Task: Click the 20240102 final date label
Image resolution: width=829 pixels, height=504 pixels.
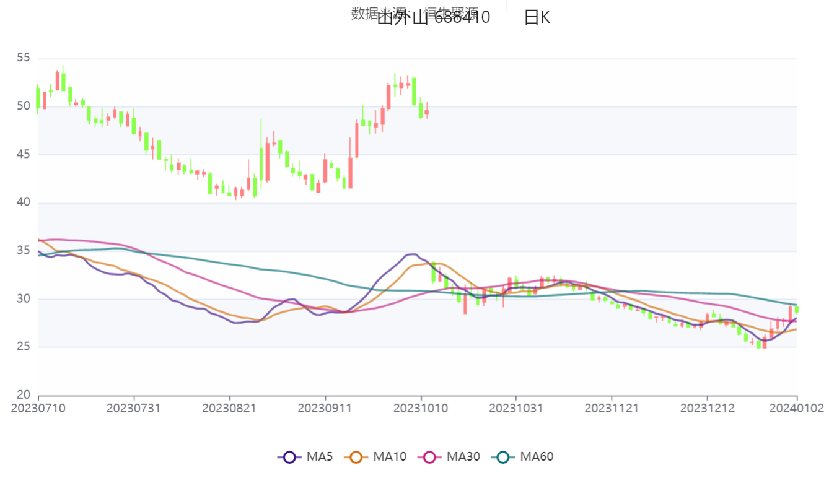Action: (797, 409)
